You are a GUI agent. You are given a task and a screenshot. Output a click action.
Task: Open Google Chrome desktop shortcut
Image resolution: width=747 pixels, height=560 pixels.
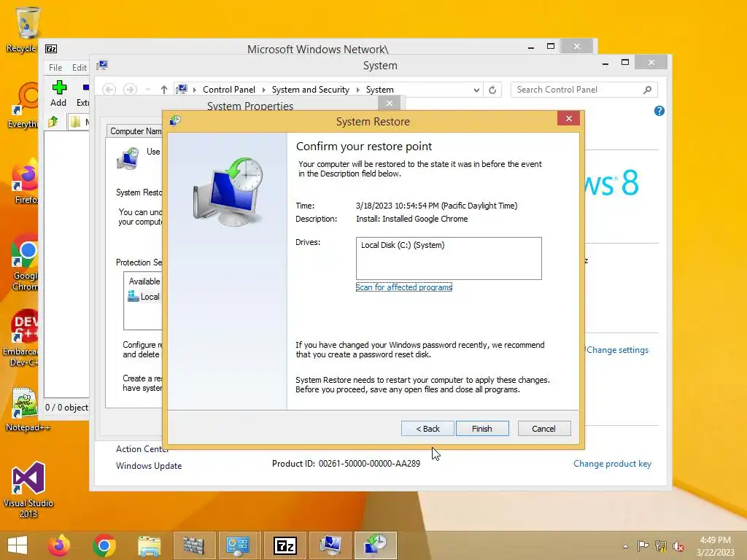coord(25,262)
